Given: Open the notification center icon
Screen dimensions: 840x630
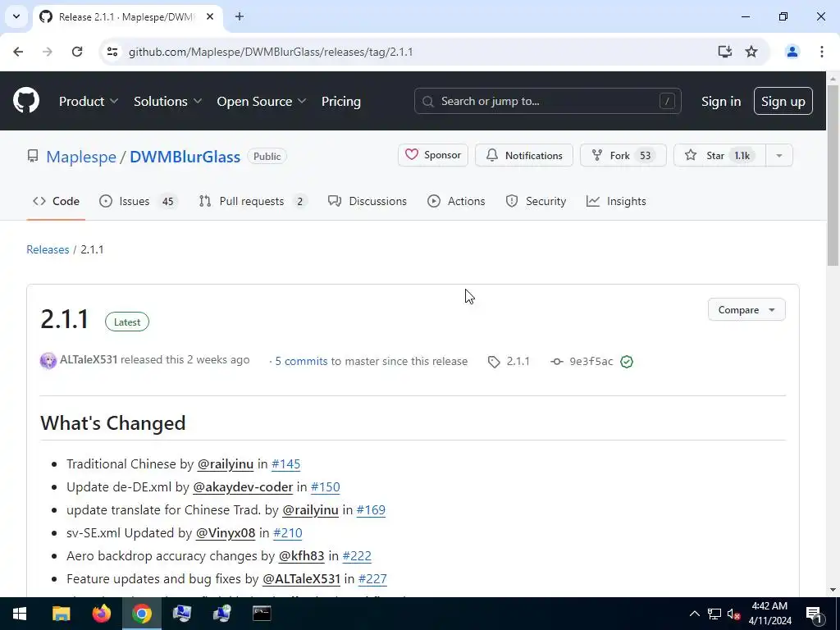Looking at the screenshot, I should coord(814,614).
